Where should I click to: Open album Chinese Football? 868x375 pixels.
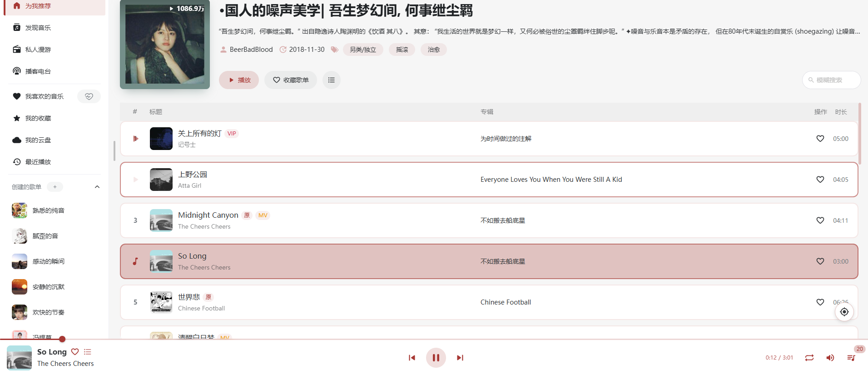506,302
